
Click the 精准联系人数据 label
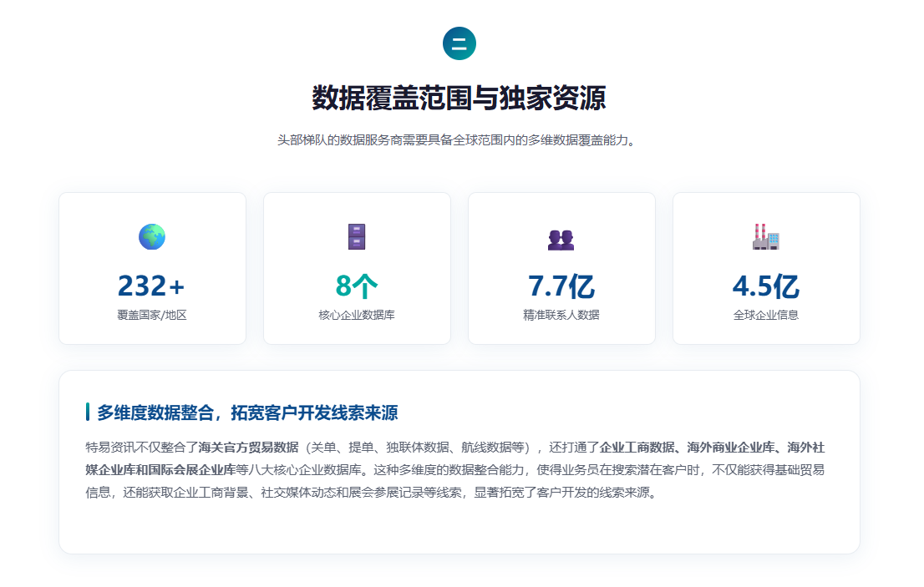coord(561,315)
